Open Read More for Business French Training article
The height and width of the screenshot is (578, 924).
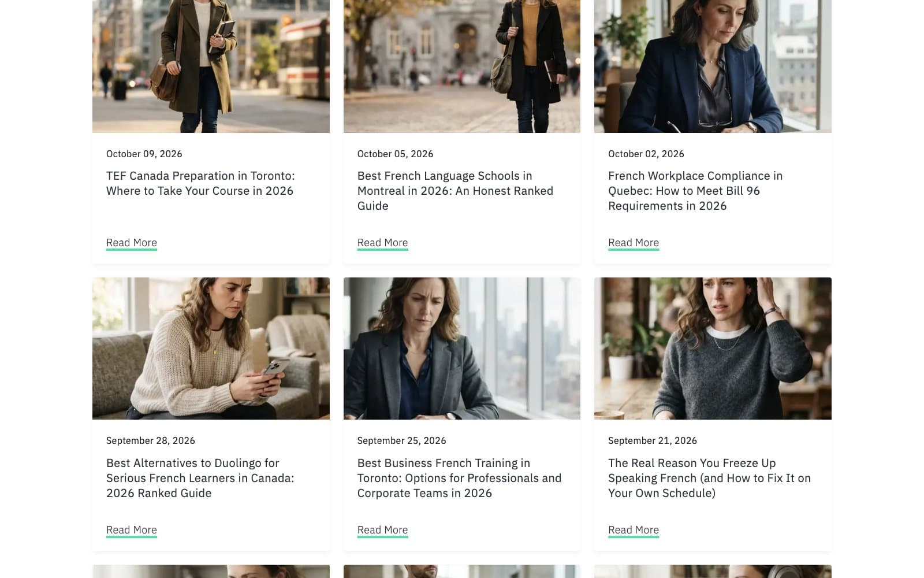382,530
